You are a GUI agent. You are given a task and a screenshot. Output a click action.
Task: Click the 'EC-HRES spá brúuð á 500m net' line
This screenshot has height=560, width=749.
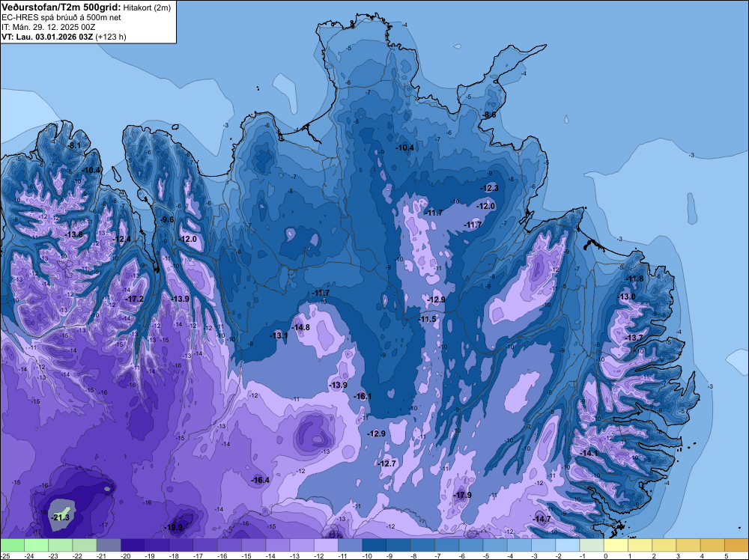(x=61, y=18)
